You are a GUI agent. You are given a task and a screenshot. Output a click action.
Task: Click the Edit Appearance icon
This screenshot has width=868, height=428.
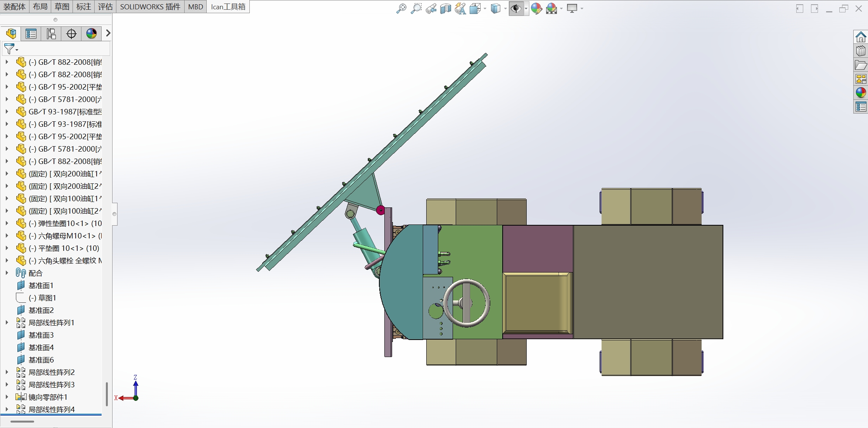tap(536, 8)
